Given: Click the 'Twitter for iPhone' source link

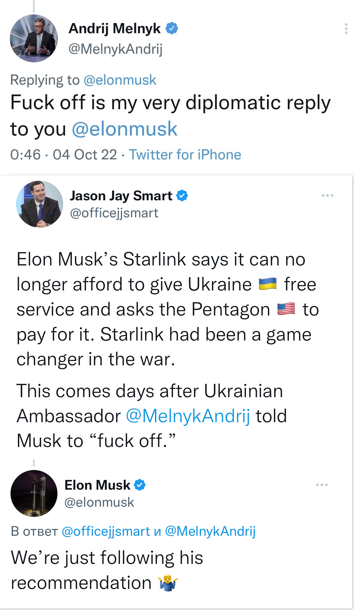Looking at the screenshot, I should click(185, 155).
